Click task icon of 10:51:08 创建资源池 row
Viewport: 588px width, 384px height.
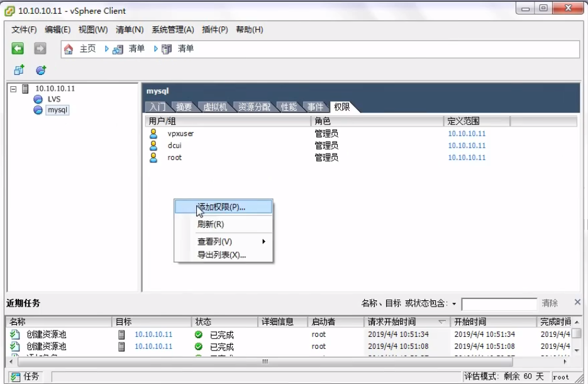coord(14,346)
